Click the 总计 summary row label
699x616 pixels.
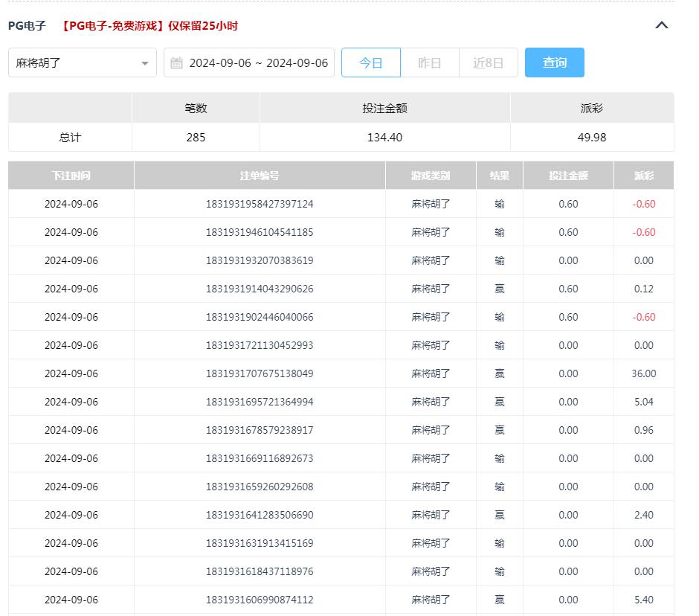pyautogui.click(x=70, y=138)
